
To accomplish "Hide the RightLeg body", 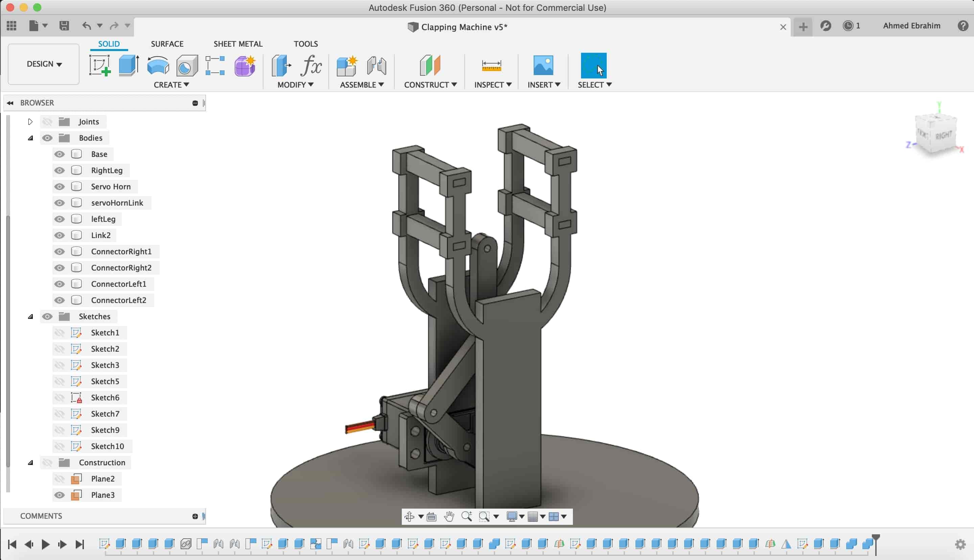I will [59, 170].
